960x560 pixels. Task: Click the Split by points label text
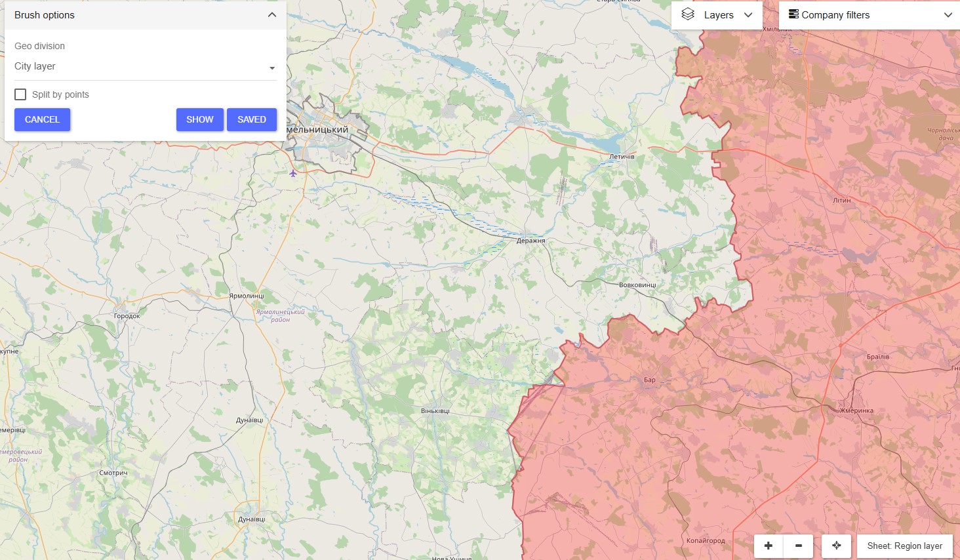[x=60, y=94]
